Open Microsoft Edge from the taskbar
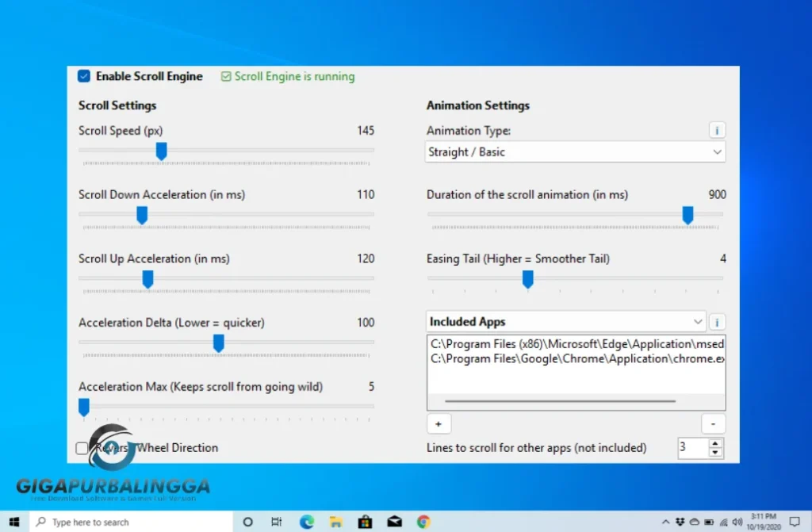The height and width of the screenshot is (532, 812). [x=307, y=522]
